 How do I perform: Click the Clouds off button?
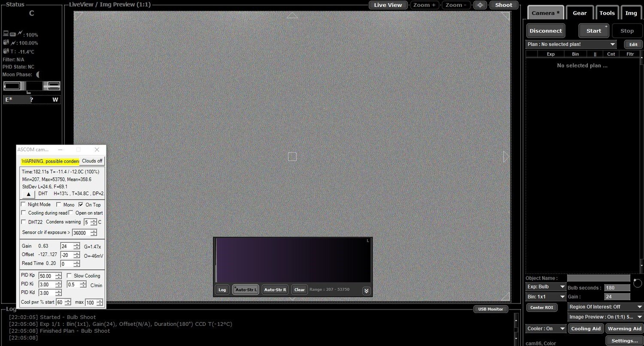(x=92, y=161)
